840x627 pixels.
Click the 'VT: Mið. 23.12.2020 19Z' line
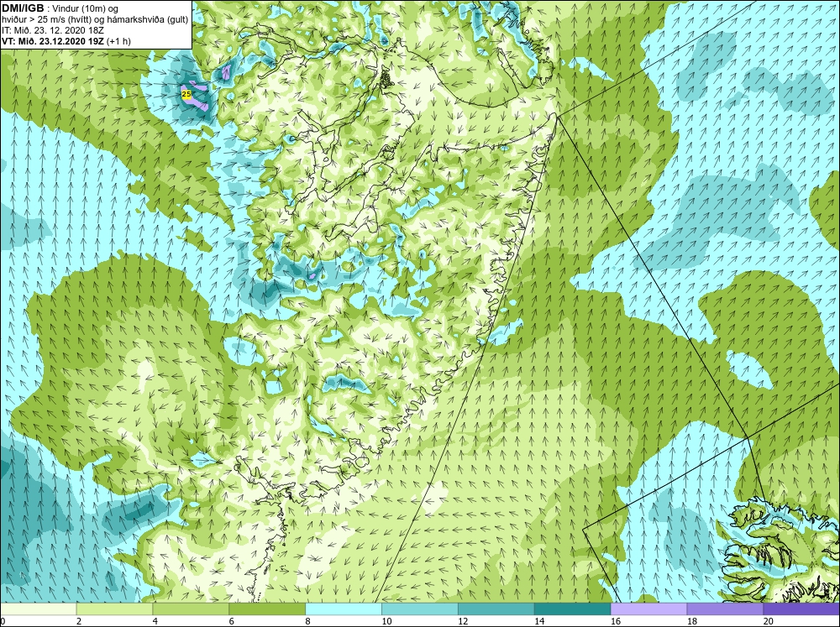click(x=66, y=41)
